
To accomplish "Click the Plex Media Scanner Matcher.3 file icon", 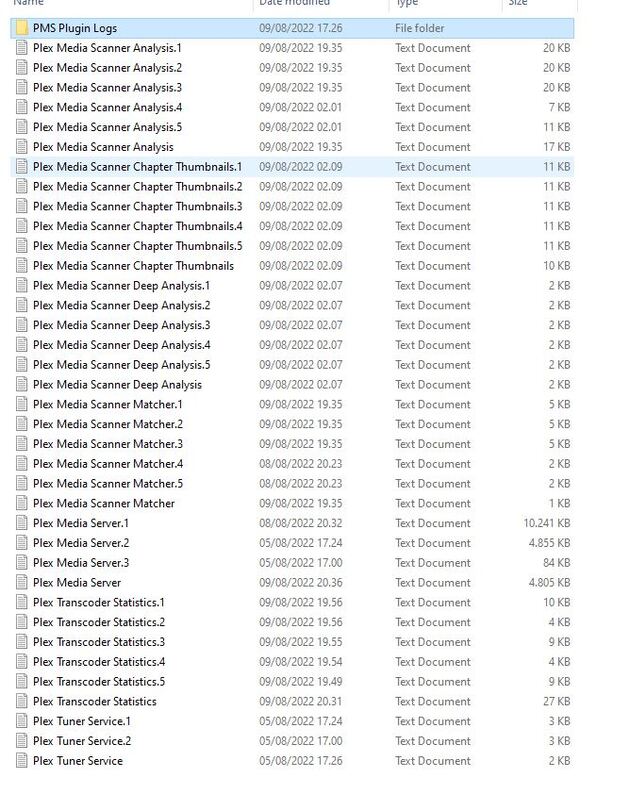I will click(22, 444).
